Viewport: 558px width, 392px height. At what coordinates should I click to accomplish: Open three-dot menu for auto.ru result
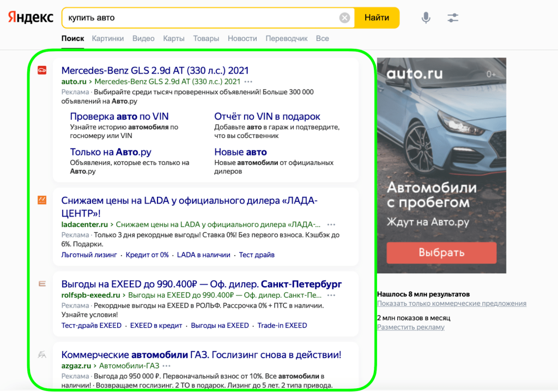coord(248,82)
